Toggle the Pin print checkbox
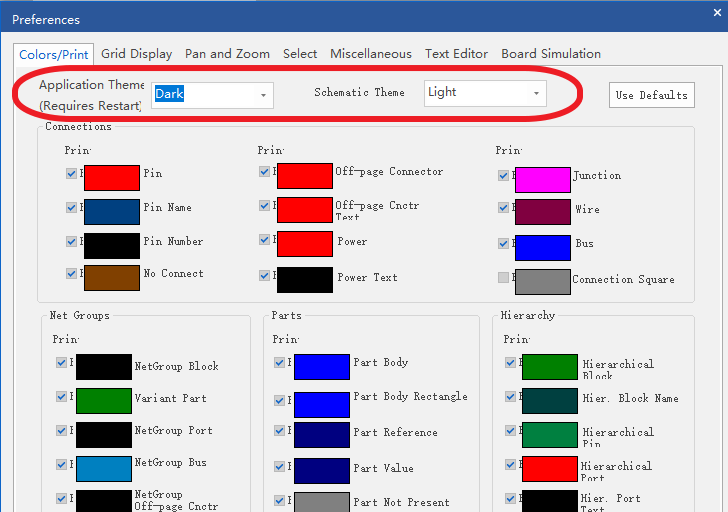This screenshot has width=728, height=512. (x=72, y=174)
